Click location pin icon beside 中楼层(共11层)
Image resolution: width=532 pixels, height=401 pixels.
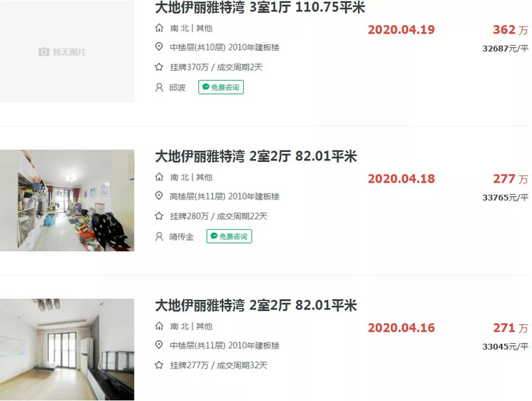pyautogui.click(x=159, y=345)
